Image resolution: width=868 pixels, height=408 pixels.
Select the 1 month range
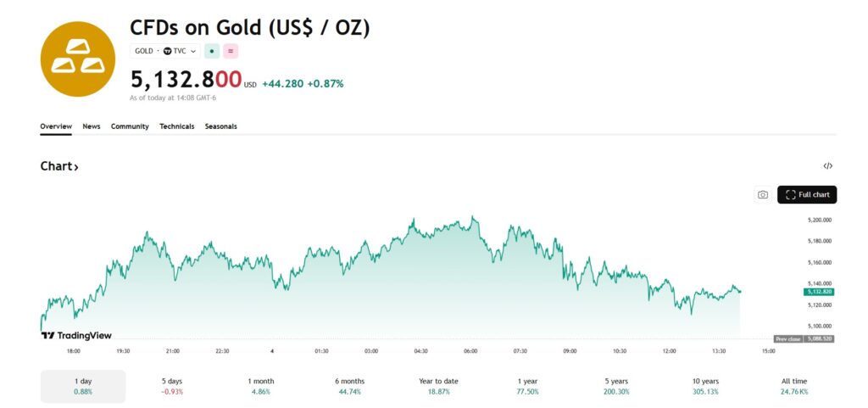(261, 386)
